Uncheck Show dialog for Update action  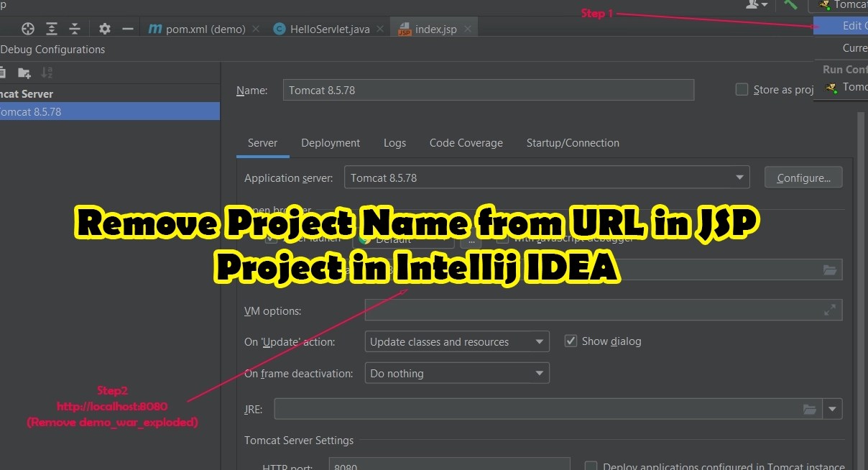(x=571, y=341)
